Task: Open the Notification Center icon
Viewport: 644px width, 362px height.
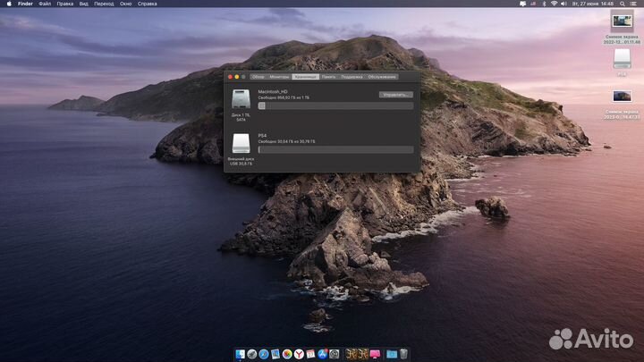Action: (x=633, y=4)
